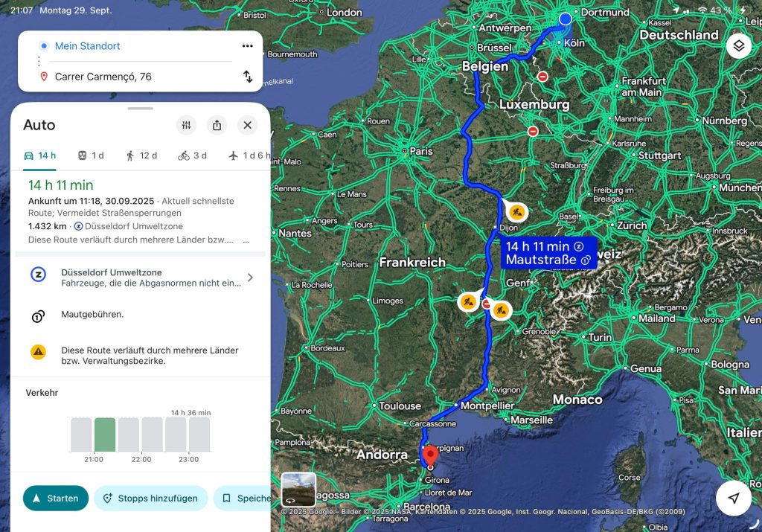Switch to public transit tab 1 d

(x=91, y=156)
